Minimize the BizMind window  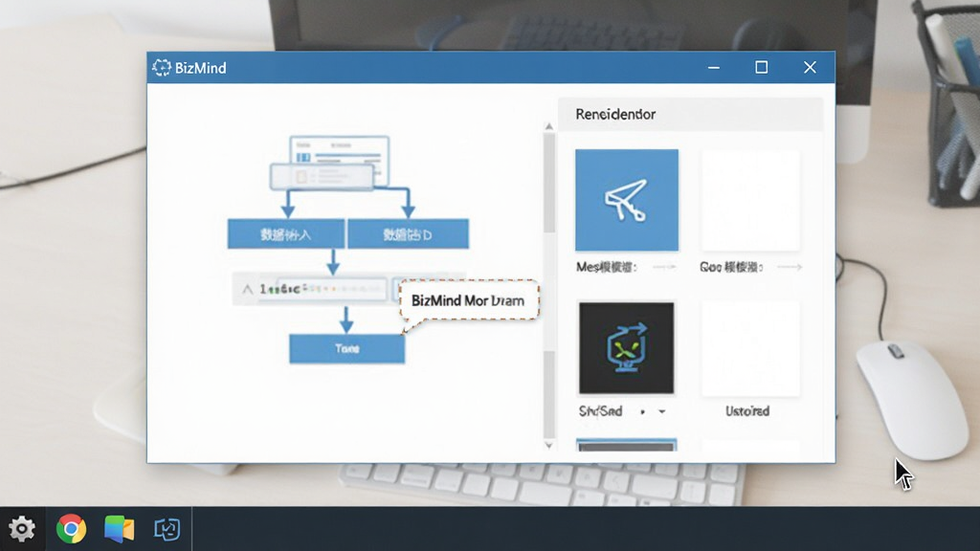(x=714, y=68)
